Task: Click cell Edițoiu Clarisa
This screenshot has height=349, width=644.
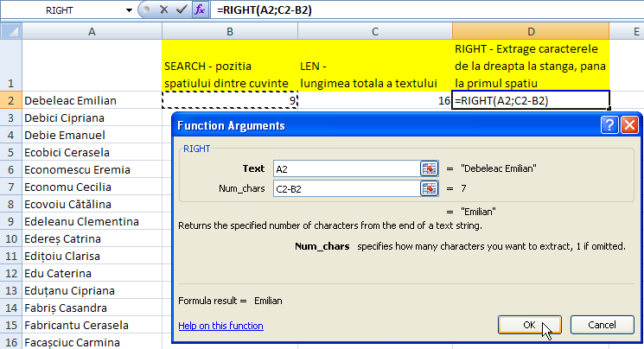Action: (92, 256)
